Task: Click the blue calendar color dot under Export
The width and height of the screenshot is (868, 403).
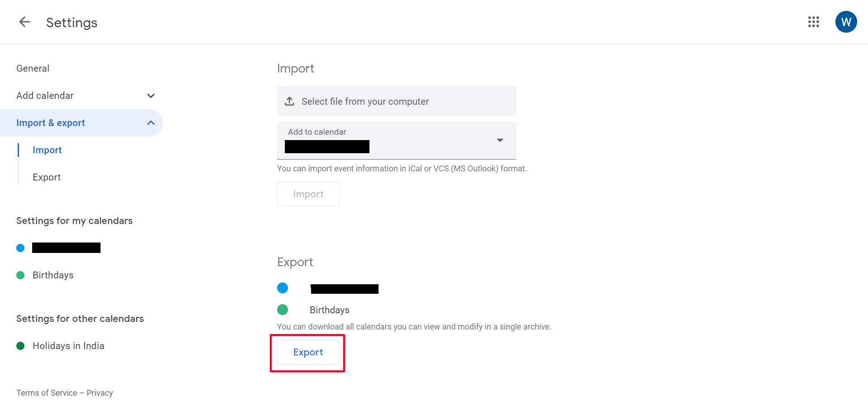Action: (283, 288)
